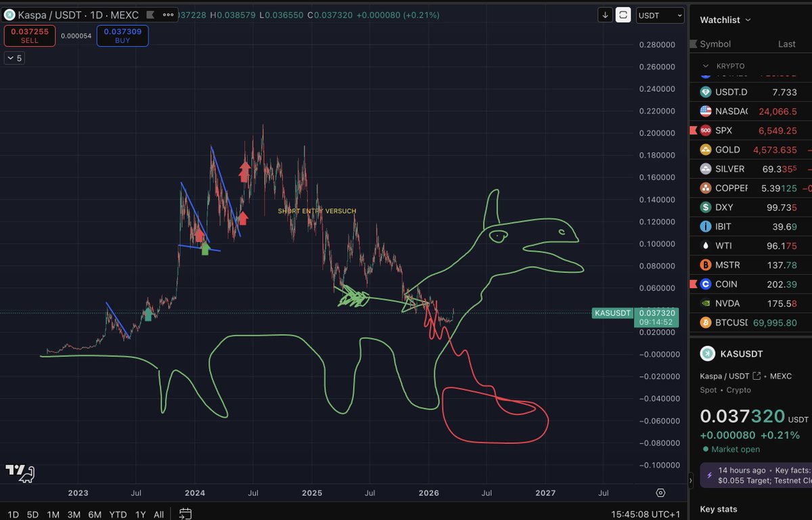Select NASDAQ row in watchlist
This screenshot has width=812, height=520.
(x=750, y=111)
